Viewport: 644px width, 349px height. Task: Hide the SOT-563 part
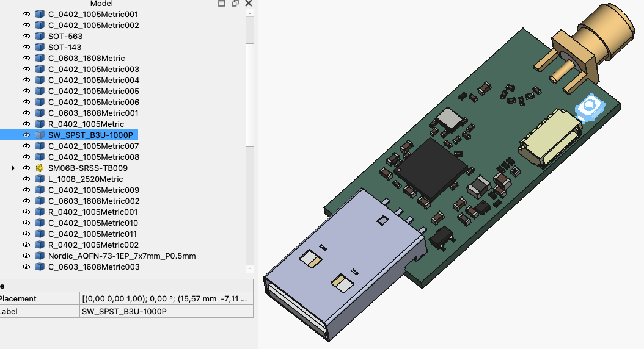26,36
